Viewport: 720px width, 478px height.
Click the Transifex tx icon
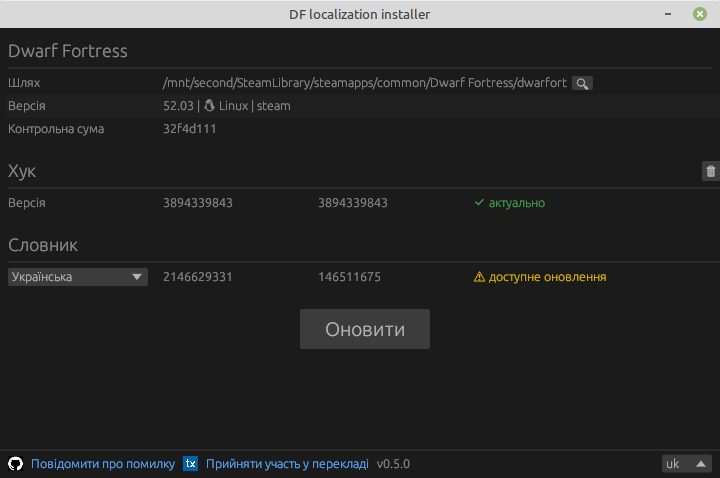pos(191,464)
